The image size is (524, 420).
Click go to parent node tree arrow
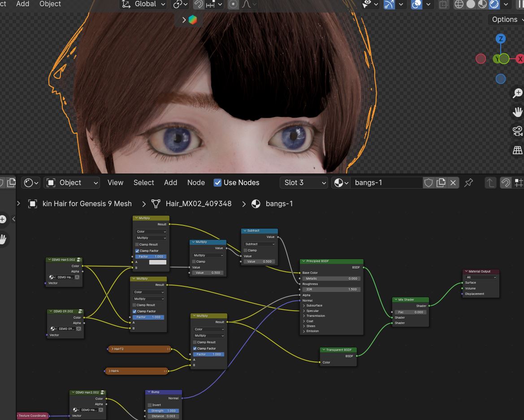coord(490,183)
